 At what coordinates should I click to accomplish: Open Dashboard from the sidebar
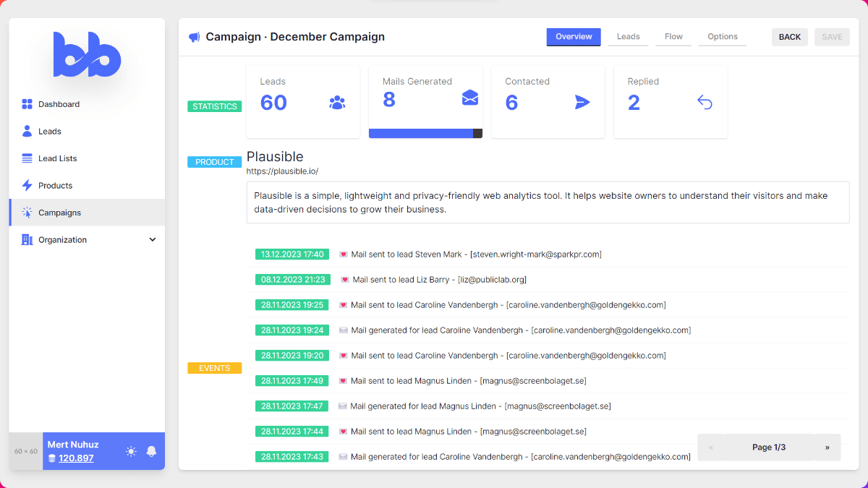[59, 104]
